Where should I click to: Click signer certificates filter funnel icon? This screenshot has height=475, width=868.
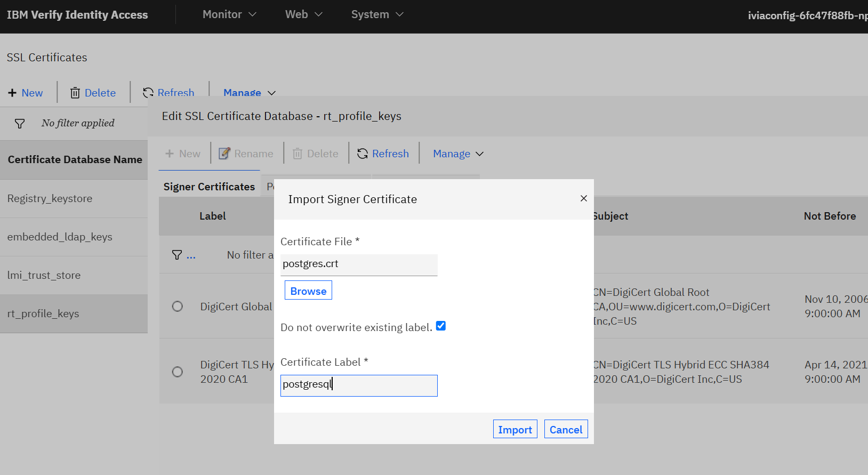[x=177, y=255]
